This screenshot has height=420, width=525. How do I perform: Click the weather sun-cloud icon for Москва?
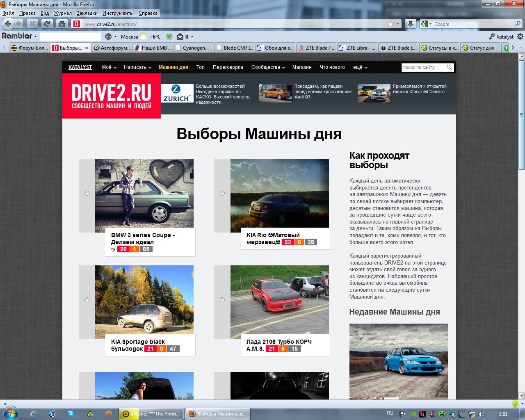tap(144, 37)
